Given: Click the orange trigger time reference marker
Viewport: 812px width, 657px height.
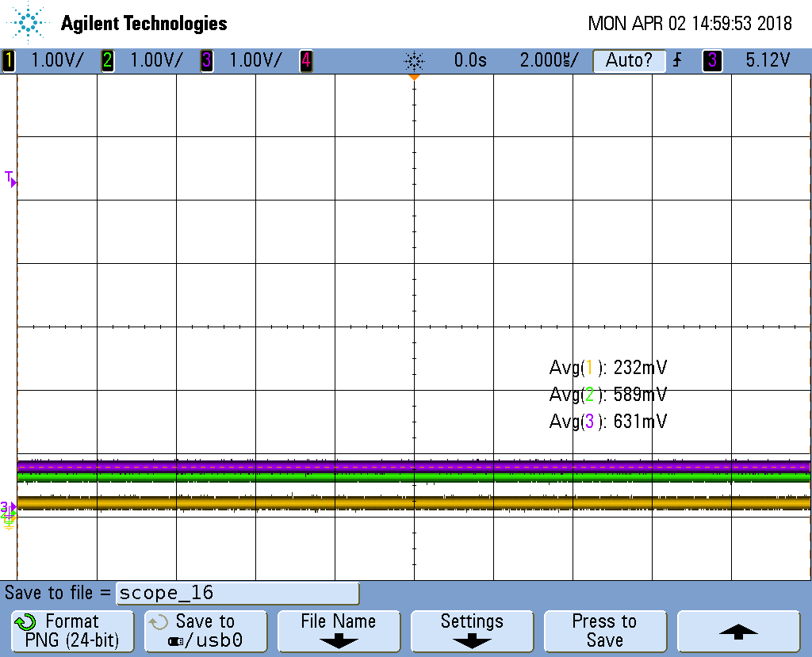Looking at the screenshot, I should pos(414,77).
